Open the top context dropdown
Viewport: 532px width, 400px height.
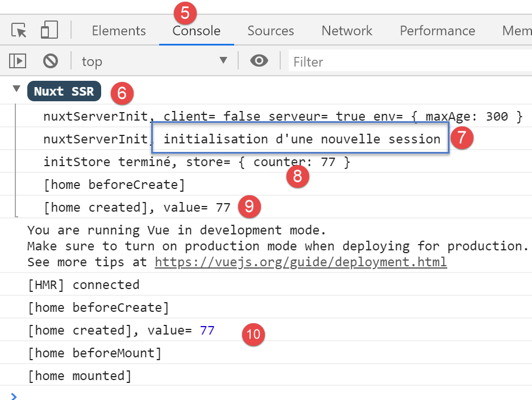point(153,61)
